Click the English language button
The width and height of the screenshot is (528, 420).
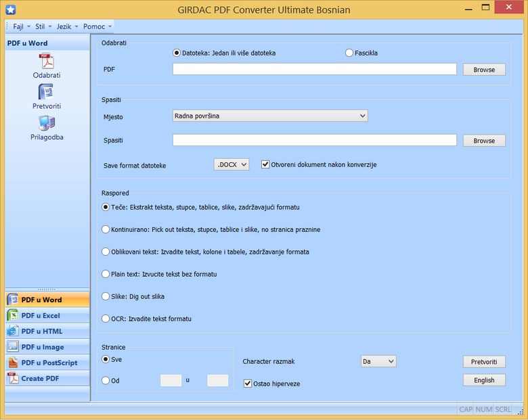point(484,380)
